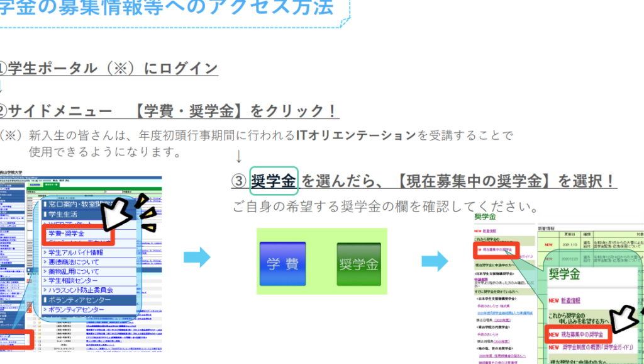Click the black arrow pointing at 学費・奨学金

point(119,214)
